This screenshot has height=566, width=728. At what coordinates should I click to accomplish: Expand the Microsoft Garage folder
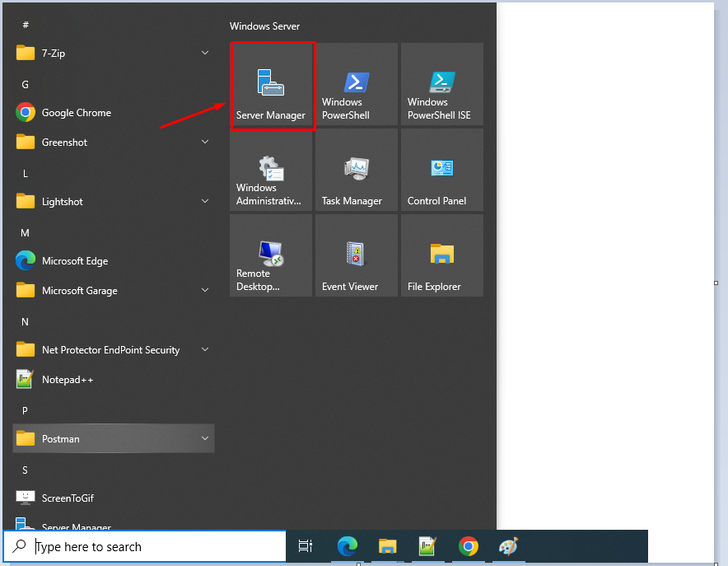205,291
